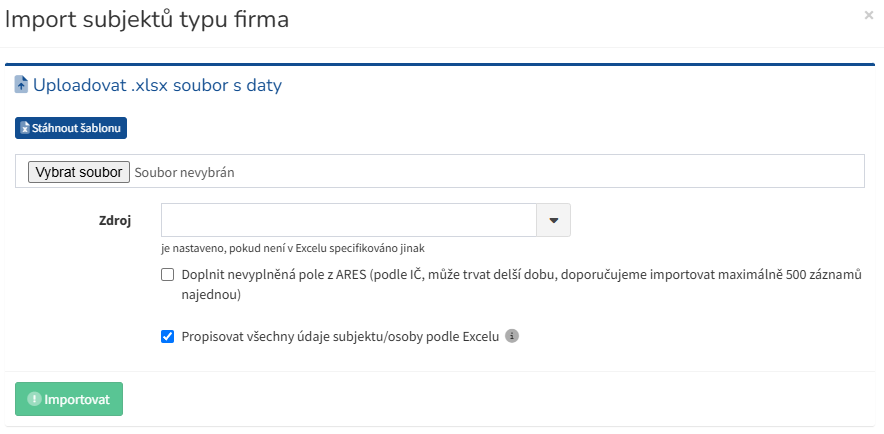Click the ARES option label text
Image resolution: width=884 pixels, height=434 pixels.
pos(521,285)
